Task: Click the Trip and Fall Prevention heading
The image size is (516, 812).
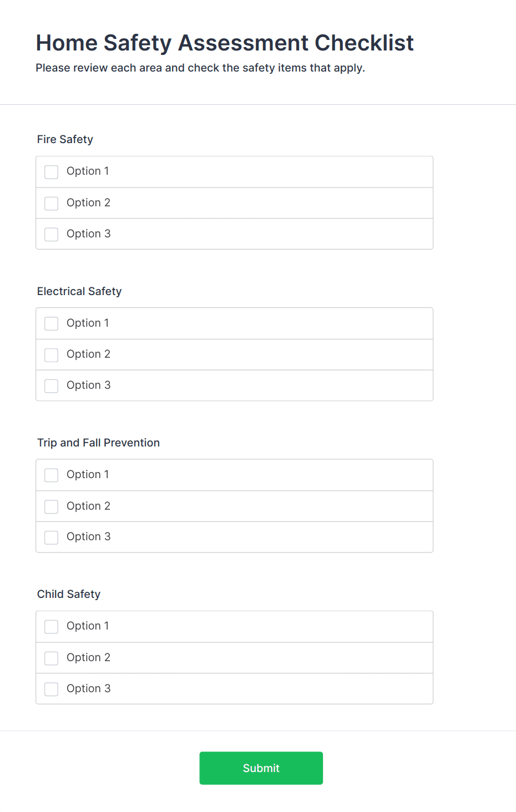Action: pos(98,443)
